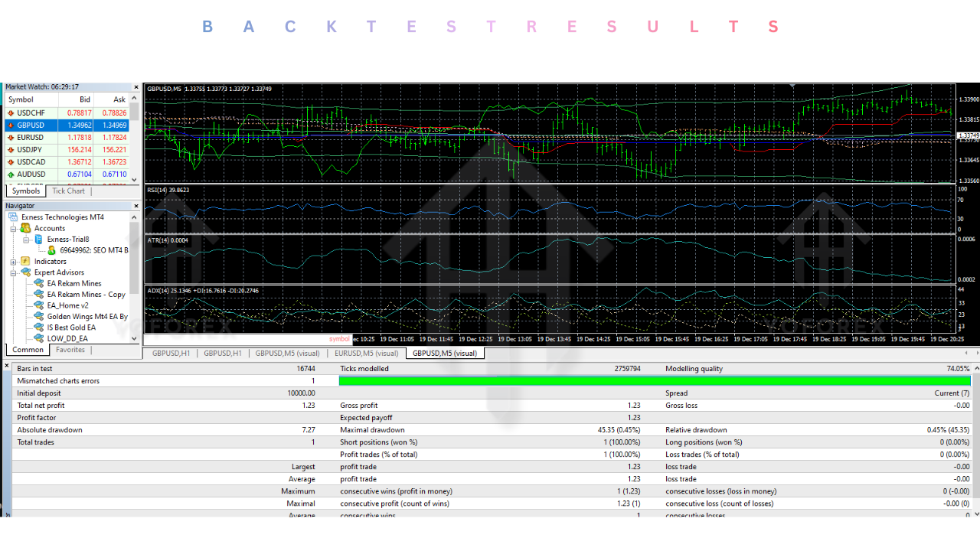Close the Market Watch panel
980x551 pixels.
pos(136,86)
